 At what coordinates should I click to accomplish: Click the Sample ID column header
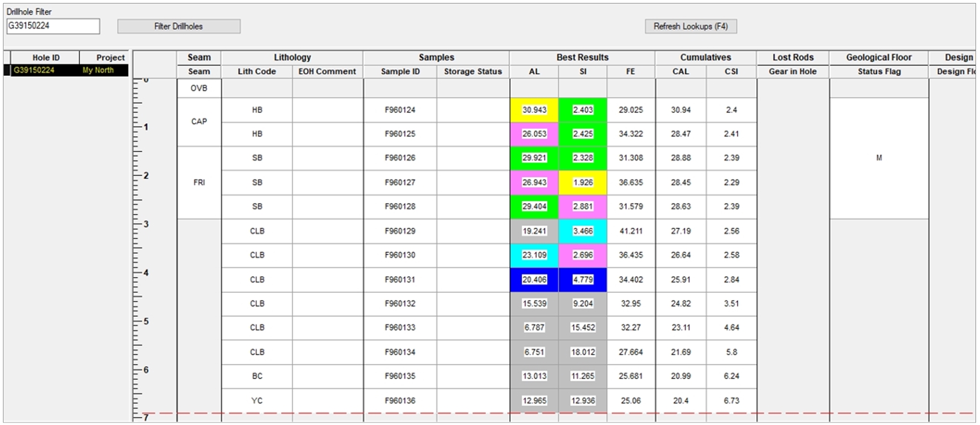click(x=400, y=71)
